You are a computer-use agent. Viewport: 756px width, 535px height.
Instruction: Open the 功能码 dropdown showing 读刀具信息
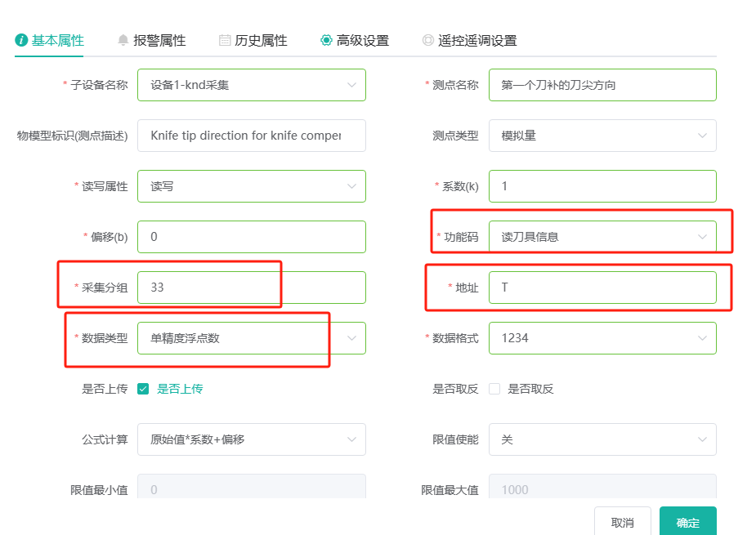602,237
